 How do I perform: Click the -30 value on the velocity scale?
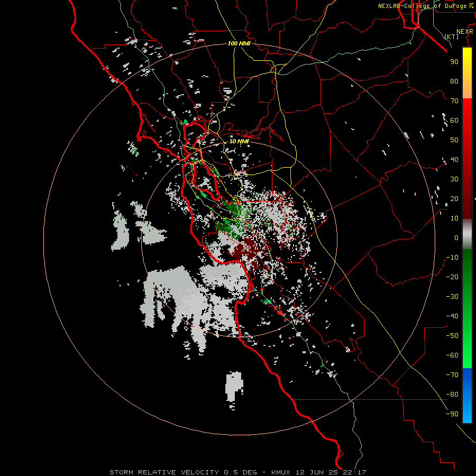tap(452, 297)
